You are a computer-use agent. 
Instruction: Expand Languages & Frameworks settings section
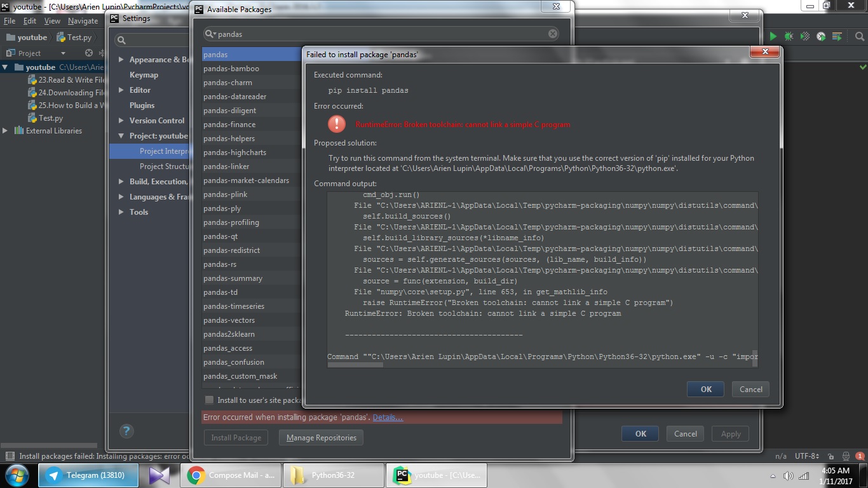click(121, 196)
